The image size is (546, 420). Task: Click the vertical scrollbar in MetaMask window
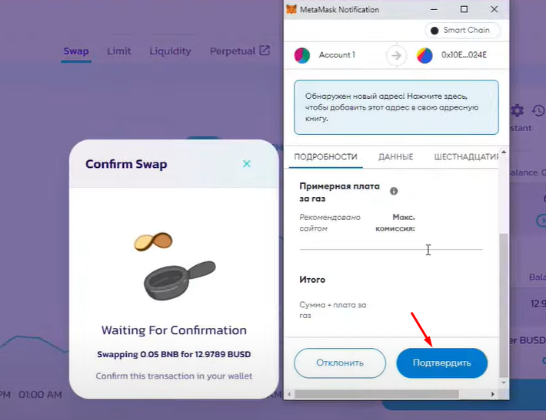(x=504, y=305)
